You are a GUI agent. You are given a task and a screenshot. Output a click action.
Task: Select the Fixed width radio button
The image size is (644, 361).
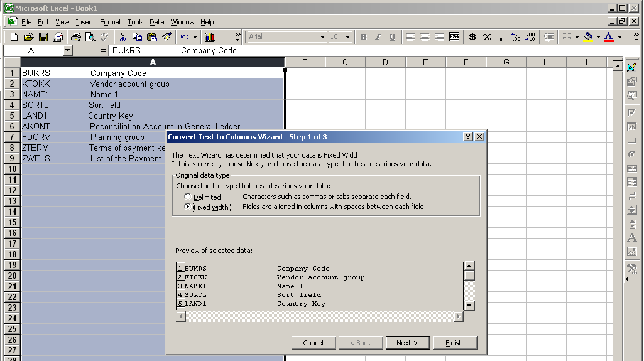pos(188,207)
